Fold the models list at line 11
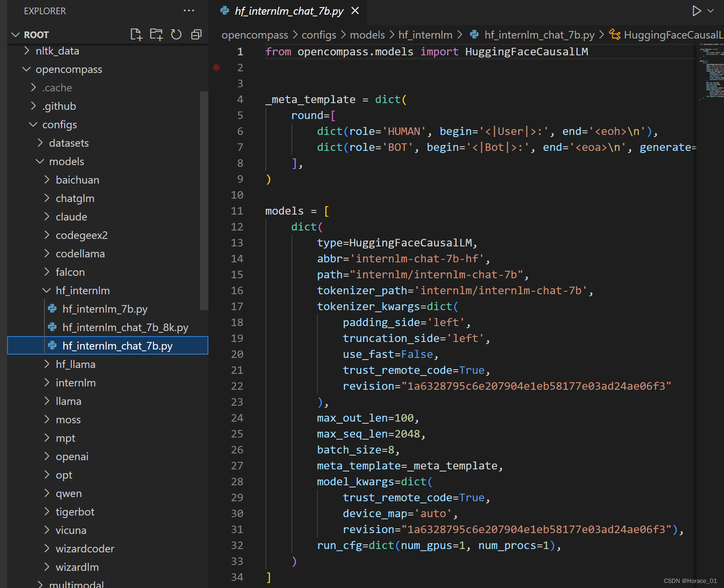The height and width of the screenshot is (588, 724). [x=256, y=211]
